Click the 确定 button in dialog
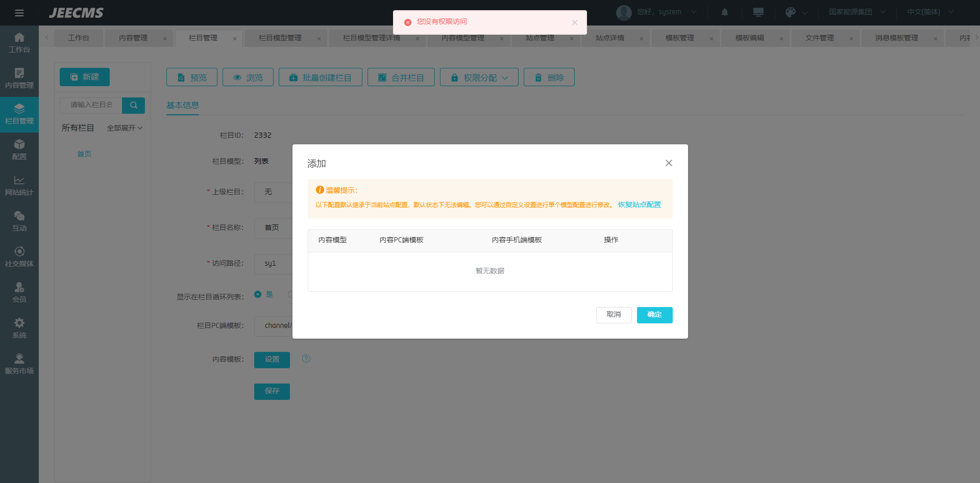Viewport: 980px width, 483px height. pyautogui.click(x=654, y=315)
